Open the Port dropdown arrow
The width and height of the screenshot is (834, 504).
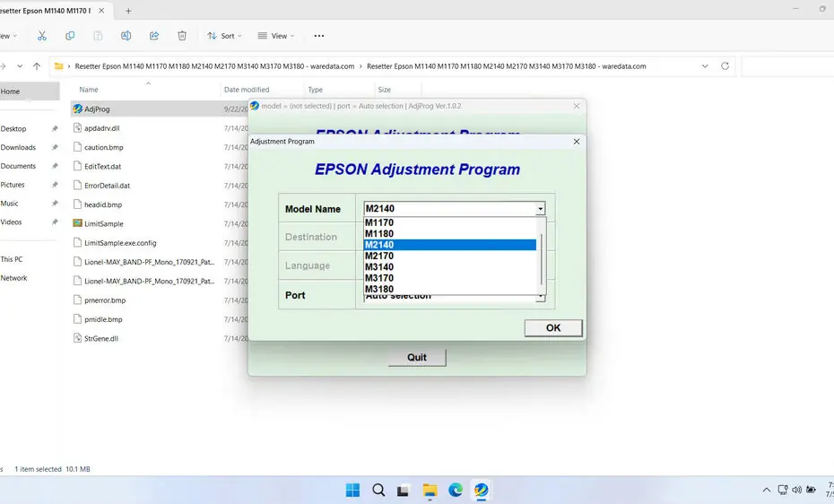click(x=541, y=297)
